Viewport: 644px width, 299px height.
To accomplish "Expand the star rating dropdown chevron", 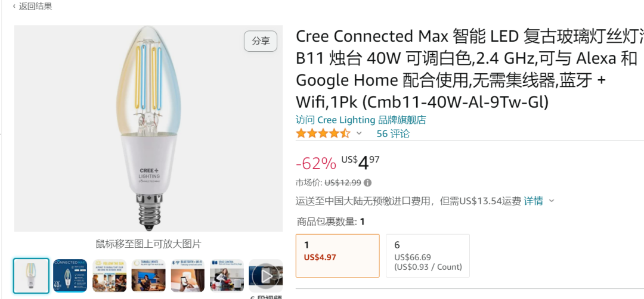I will click(x=359, y=133).
